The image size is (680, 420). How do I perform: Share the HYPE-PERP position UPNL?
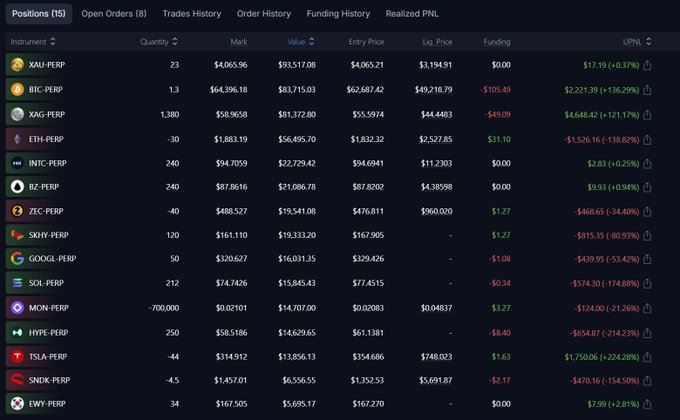[x=647, y=333]
